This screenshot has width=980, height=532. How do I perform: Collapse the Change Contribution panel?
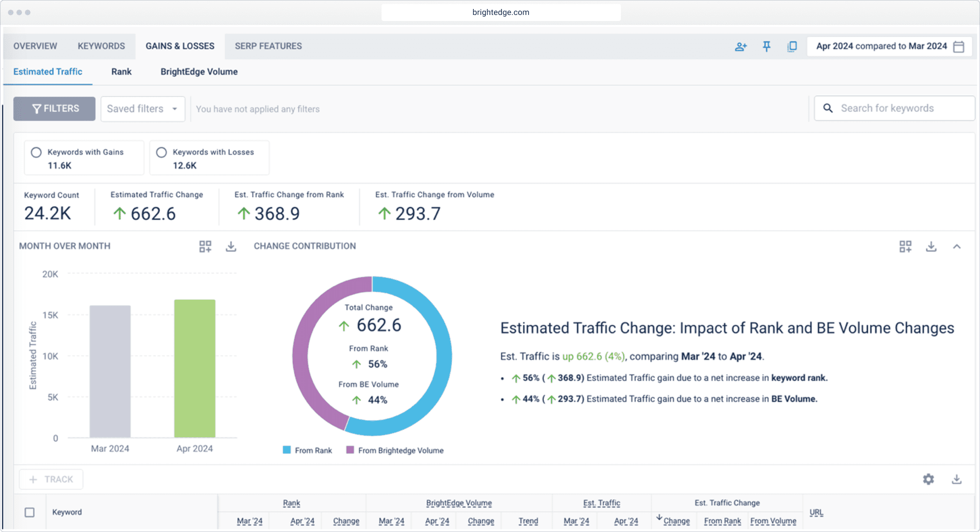coord(957,246)
